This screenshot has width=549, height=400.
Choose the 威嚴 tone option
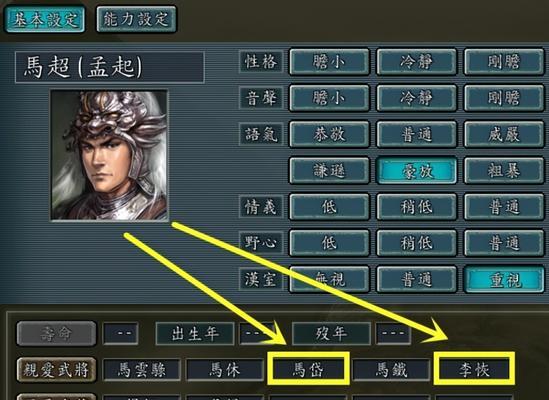coord(504,135)
